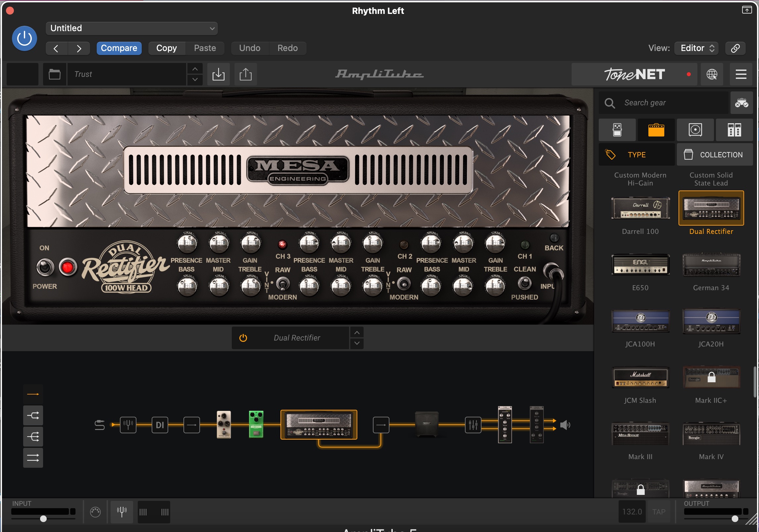This screenshot has width=759, height=532.
Task: Click the Compare button
Action: (119, 48)
